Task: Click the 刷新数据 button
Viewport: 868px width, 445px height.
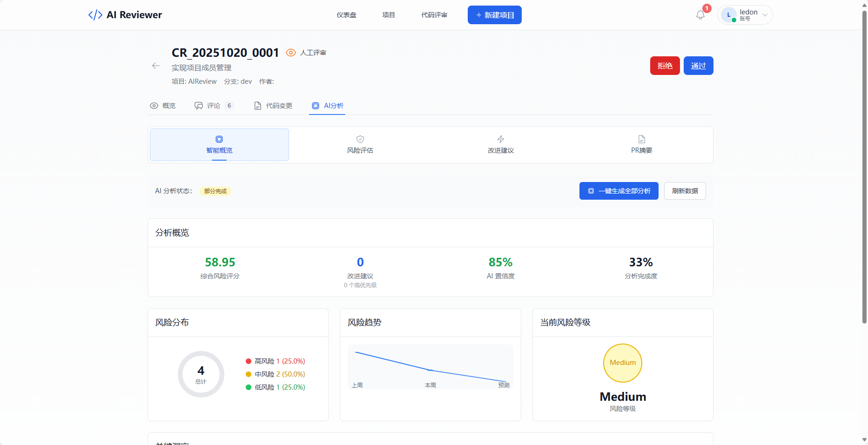Action: (x=685, y=191)
